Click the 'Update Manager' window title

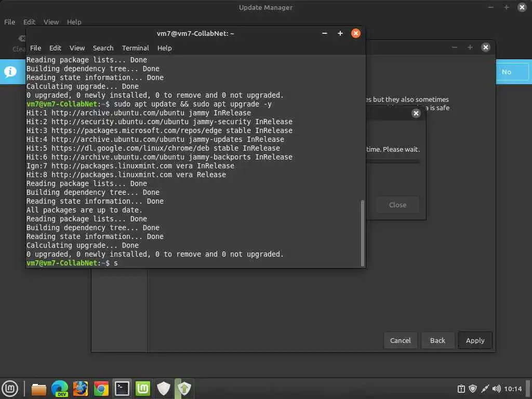265,7
